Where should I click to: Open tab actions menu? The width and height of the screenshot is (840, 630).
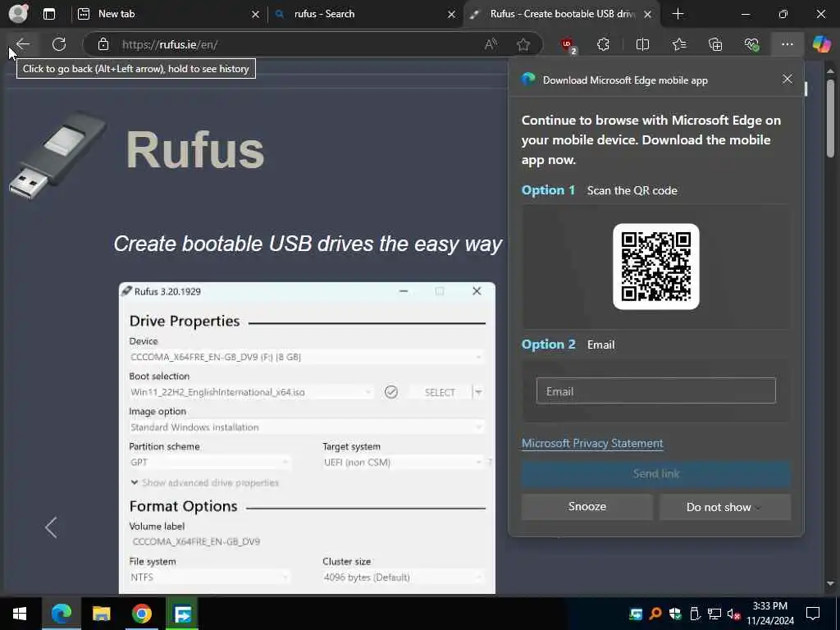[48, 14]
